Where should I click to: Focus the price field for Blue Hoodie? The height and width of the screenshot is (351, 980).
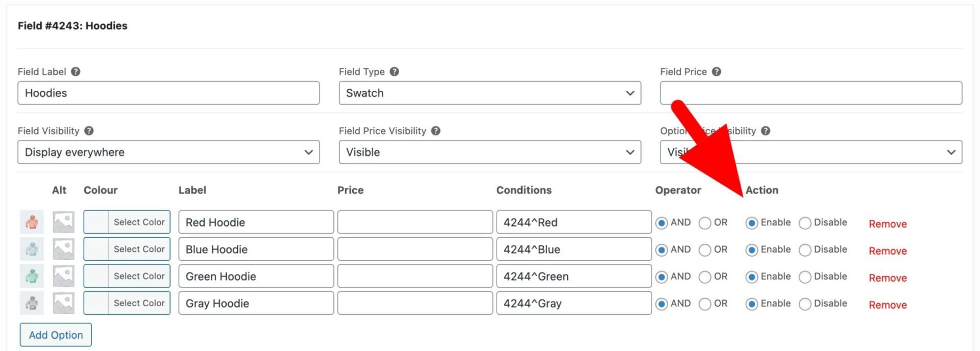(x=415, y=249)
